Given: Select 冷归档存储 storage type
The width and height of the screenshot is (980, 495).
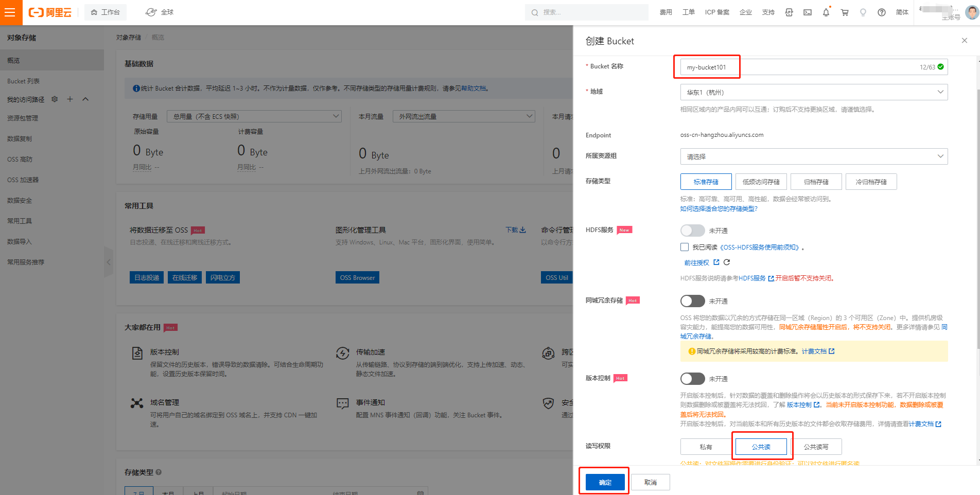Looking at the screenshot, I should [871, 182].
